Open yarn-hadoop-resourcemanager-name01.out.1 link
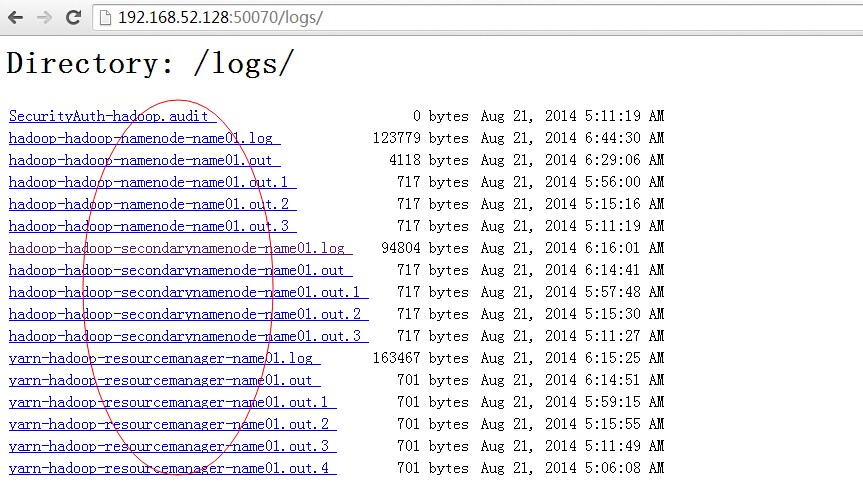The height and width of the screenshot is (501, 863). (x=170, y=402)
